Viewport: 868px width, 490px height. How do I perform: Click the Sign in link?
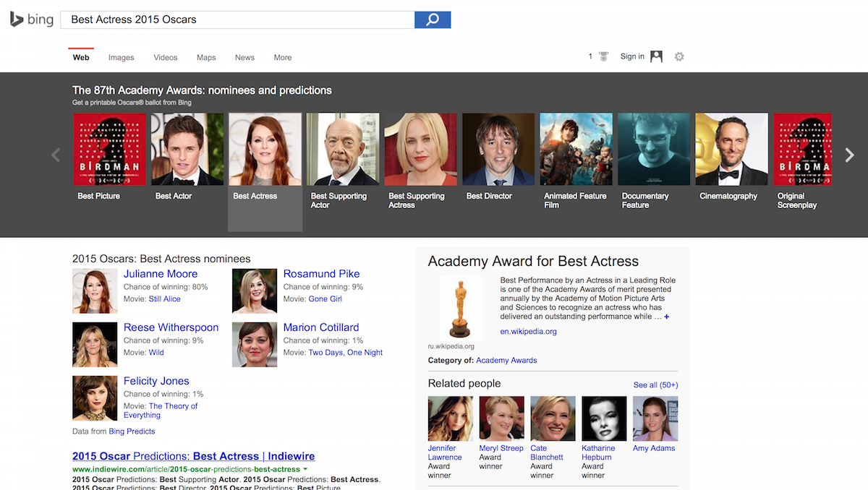632,56
